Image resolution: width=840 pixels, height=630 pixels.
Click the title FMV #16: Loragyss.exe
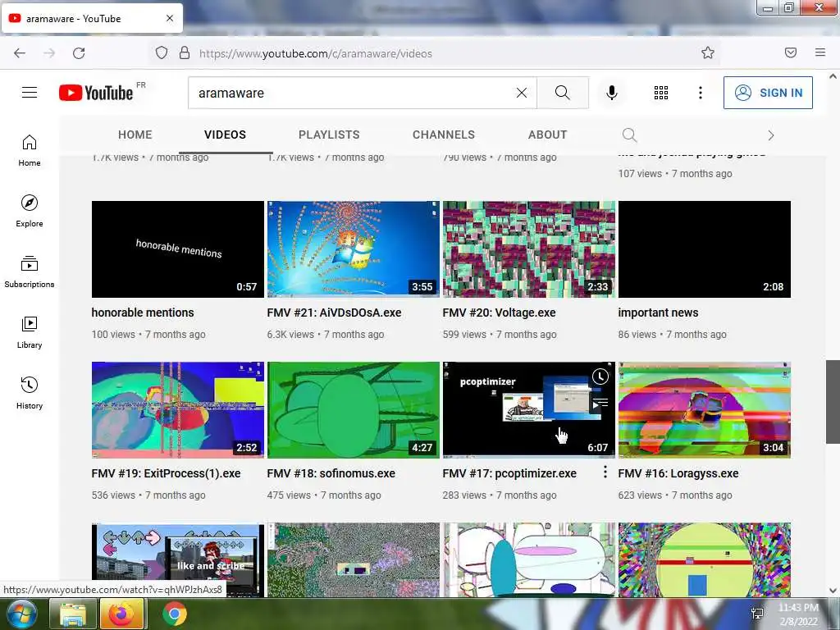pyautogui.click(x=678, y=473)
